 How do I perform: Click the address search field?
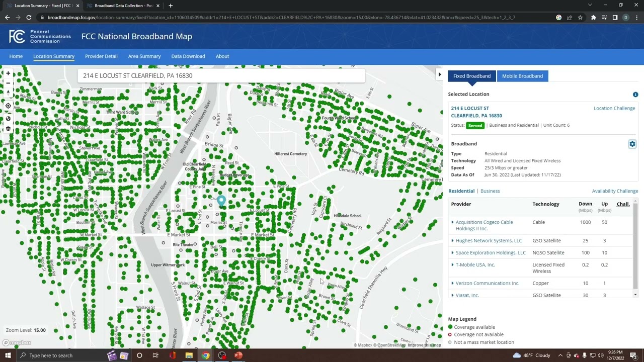221,75
